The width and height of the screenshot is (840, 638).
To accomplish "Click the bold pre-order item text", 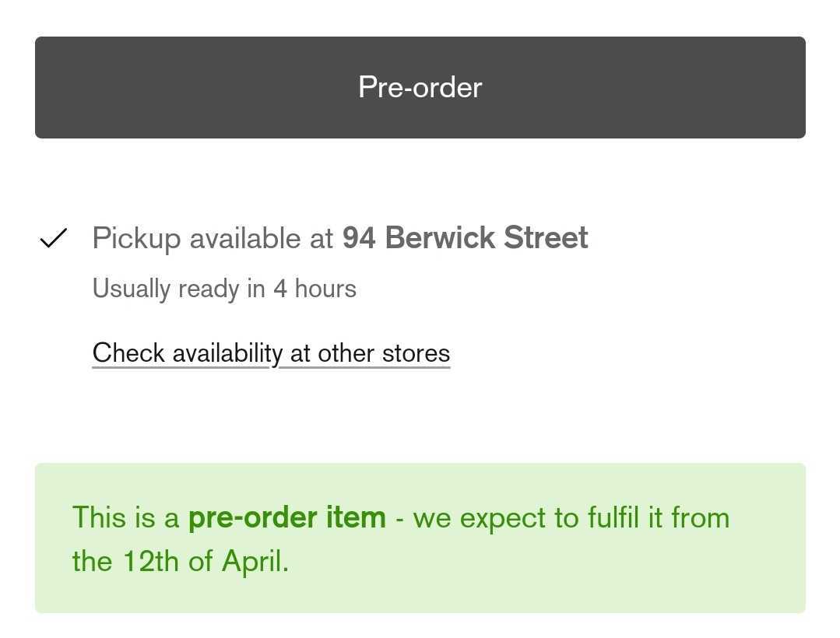I will [286, 517].
